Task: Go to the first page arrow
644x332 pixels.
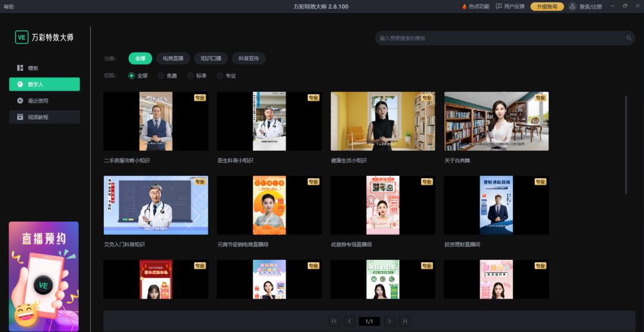Action: click(334, 321)
